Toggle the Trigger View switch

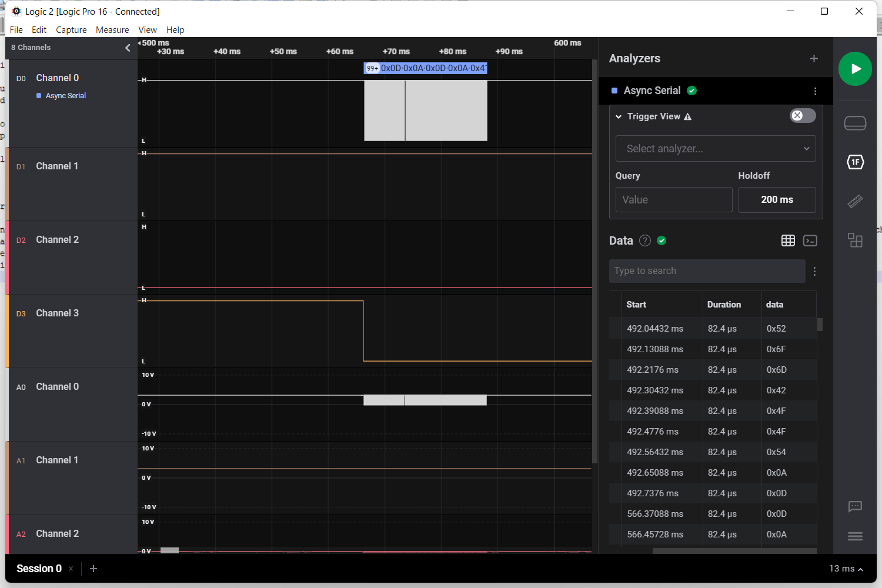[803, 116]
